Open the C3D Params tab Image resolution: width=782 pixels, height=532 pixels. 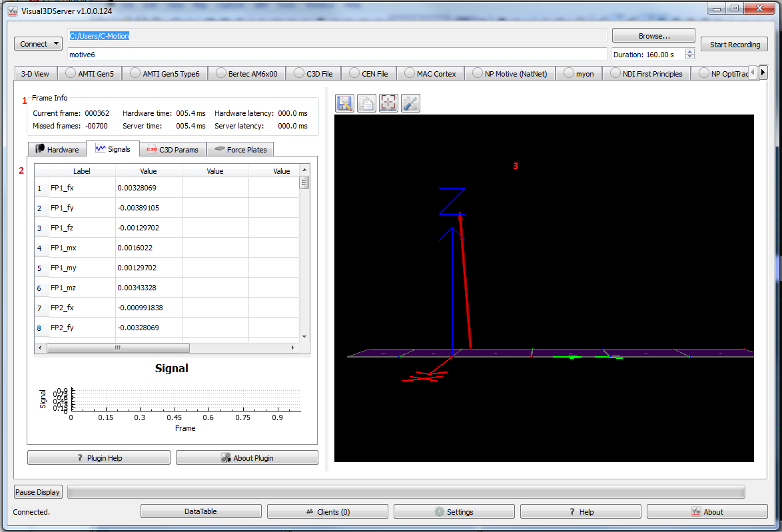click(173, 149)
